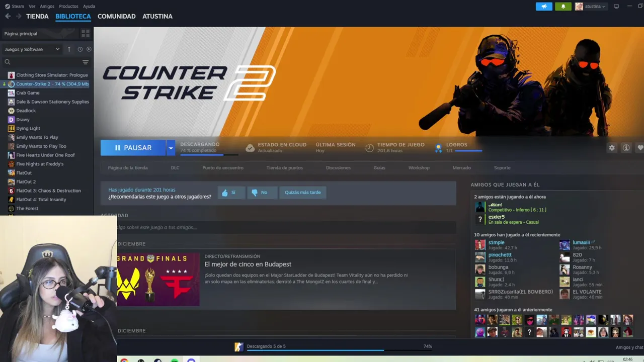The height and width of the screenshot is (362, 644).
Task: Open the Soporte tab
Action: pyautogui.click(x=502, y=167)
